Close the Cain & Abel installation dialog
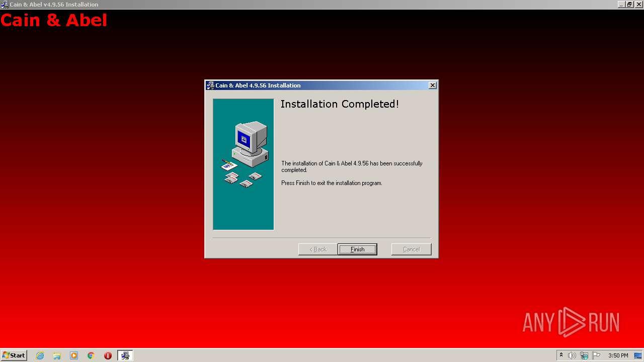 tap(432, 85)
